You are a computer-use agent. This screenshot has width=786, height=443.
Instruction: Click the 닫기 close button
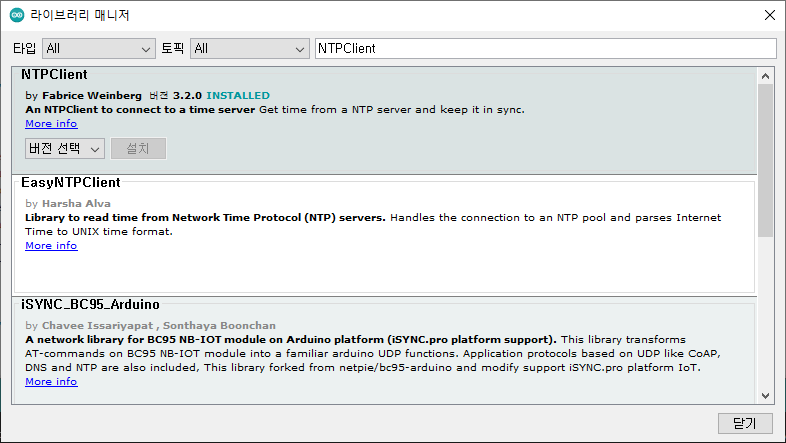pos(745,423)
